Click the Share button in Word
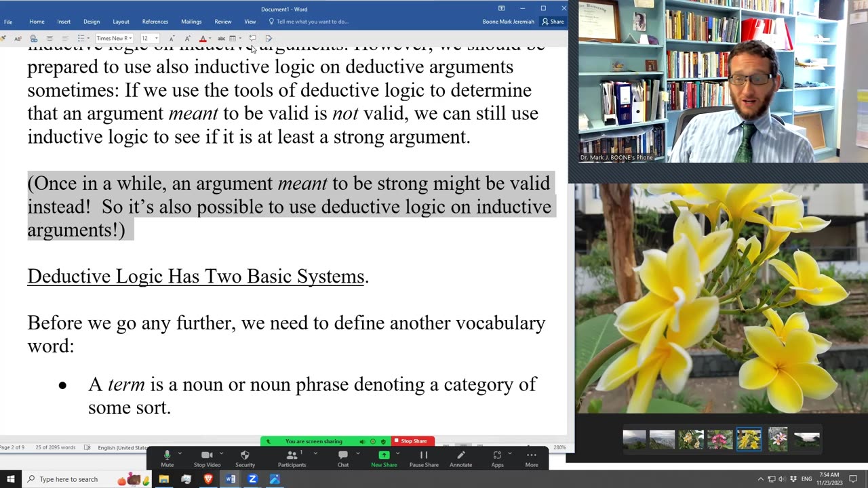868x488 pixels. click(x=553, y=22)
